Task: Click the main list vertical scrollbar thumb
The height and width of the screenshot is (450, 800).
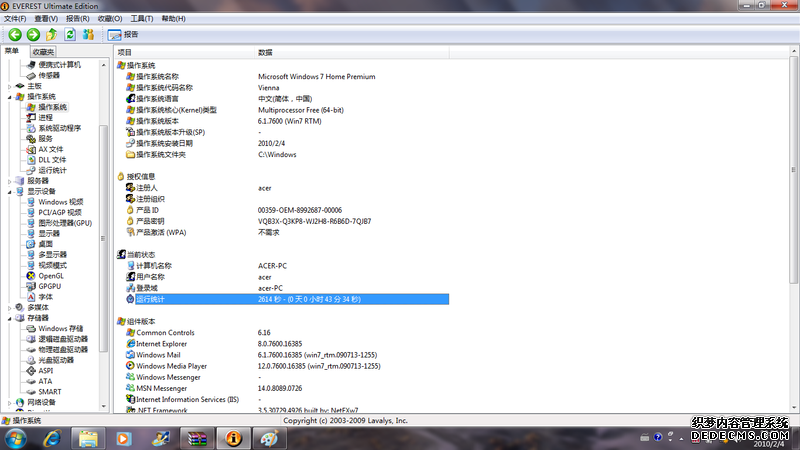Action: pyautogui.click(x=793, y=170)
